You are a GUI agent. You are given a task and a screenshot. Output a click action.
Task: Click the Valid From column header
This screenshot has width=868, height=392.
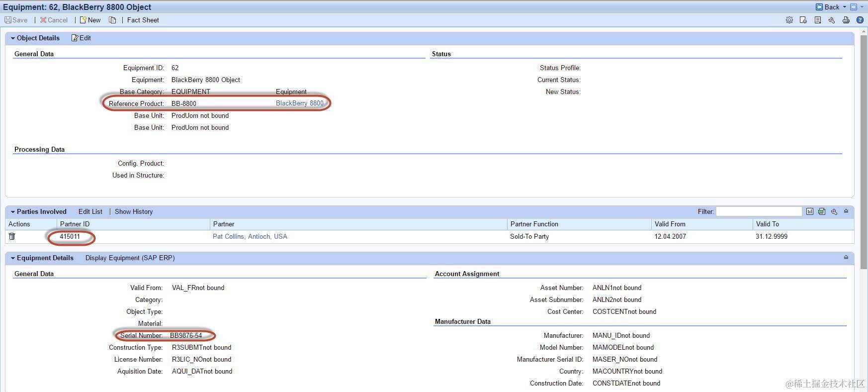[x=702, y=224]
